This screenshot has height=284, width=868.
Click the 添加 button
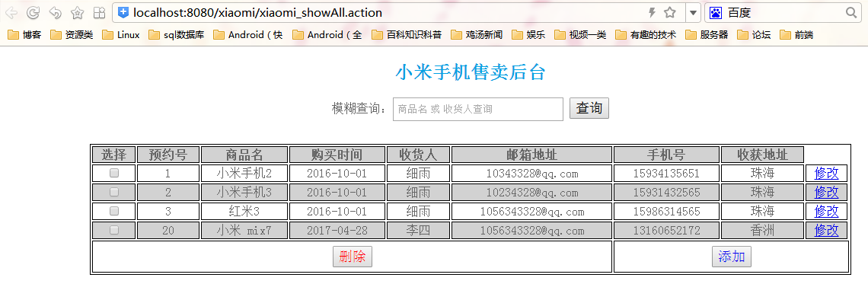(x=731, y=257)
